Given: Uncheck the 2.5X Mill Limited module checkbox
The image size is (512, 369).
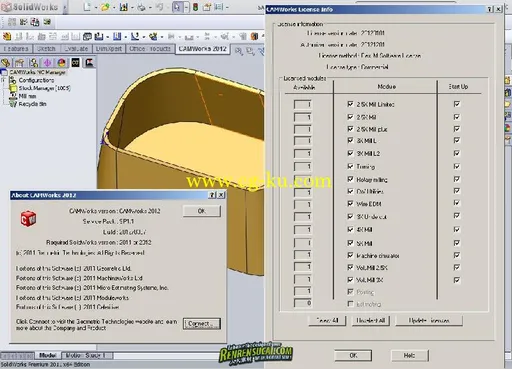Looking at the screenshot, I should tap(350, 104).
